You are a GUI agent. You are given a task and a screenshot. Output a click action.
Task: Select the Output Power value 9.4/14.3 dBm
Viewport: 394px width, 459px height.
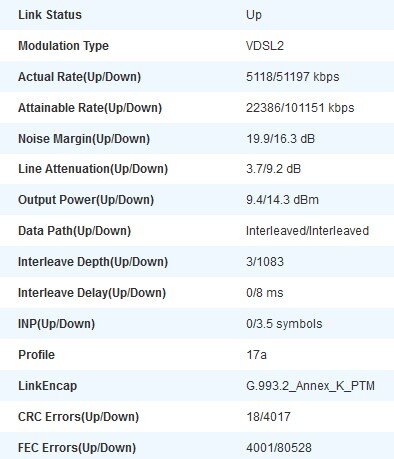pos(282,200)
